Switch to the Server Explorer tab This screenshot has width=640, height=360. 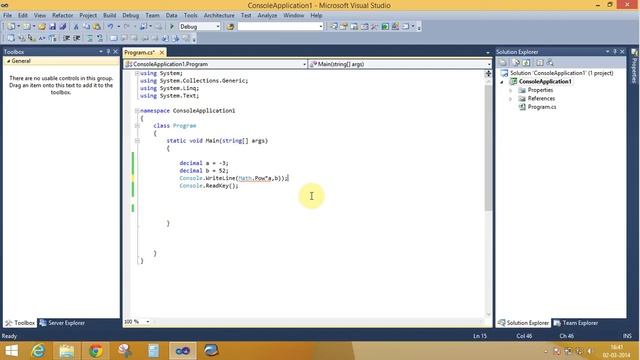(62, 323)
